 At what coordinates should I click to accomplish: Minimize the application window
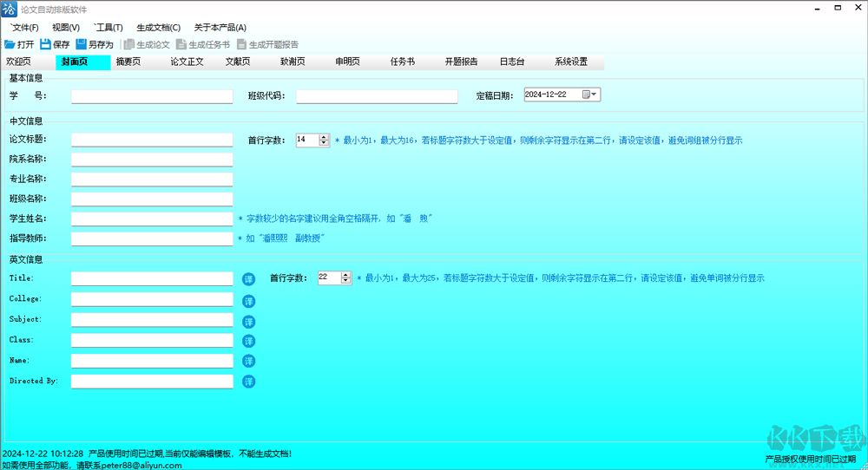point(818,9)
